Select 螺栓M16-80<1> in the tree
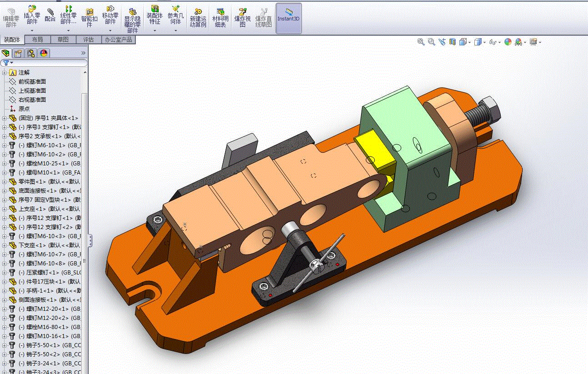The width and height of the screenshot is (588, 374). 50,327
